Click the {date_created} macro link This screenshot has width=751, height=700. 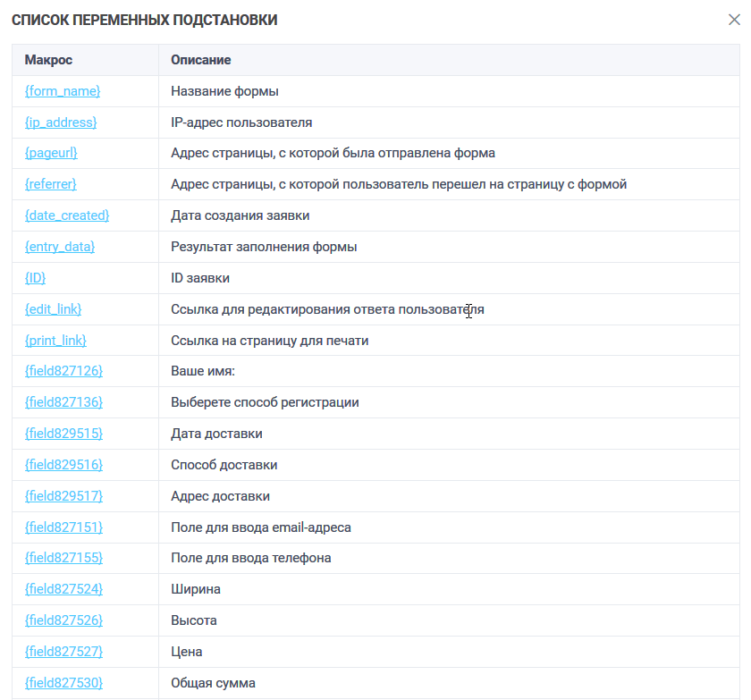[x=67, y=215]
